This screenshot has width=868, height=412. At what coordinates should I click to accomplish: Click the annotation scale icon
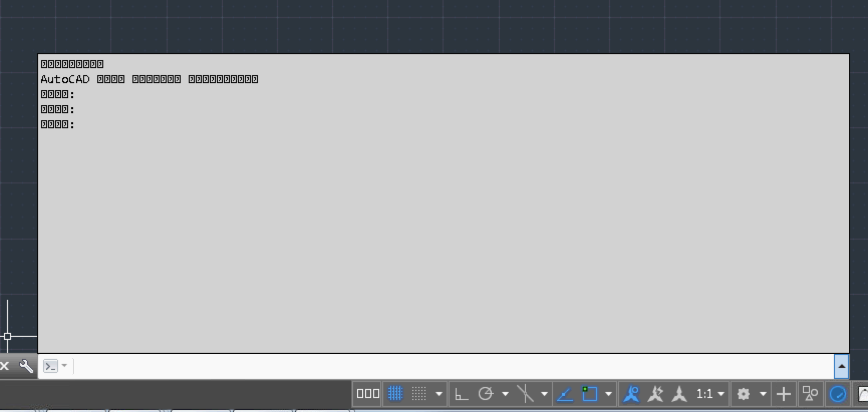pos(679,394)
